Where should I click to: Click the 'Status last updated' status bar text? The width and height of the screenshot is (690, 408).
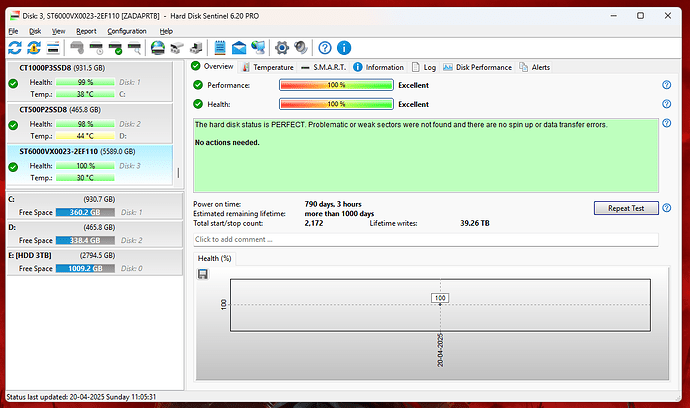tap(81, 397)
